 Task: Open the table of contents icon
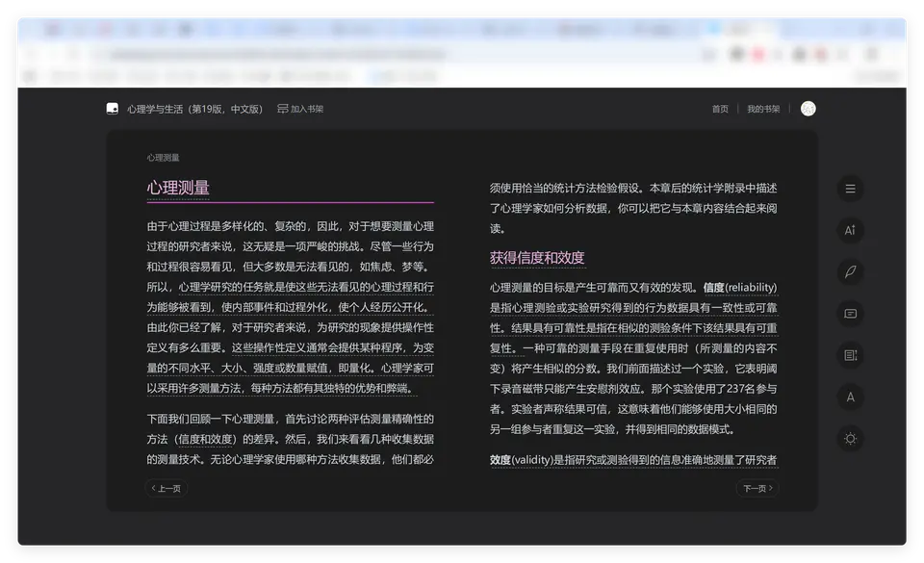[850, 189]
